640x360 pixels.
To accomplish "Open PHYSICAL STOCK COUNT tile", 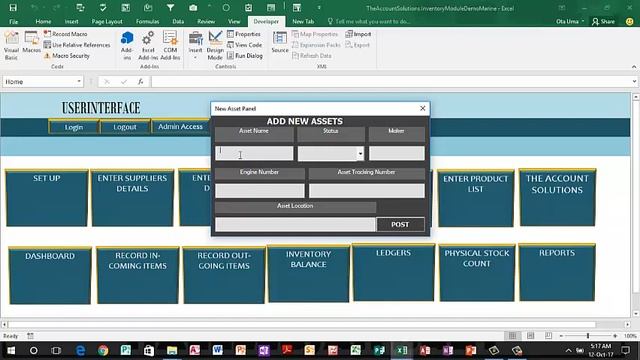I will coord(477,273).
